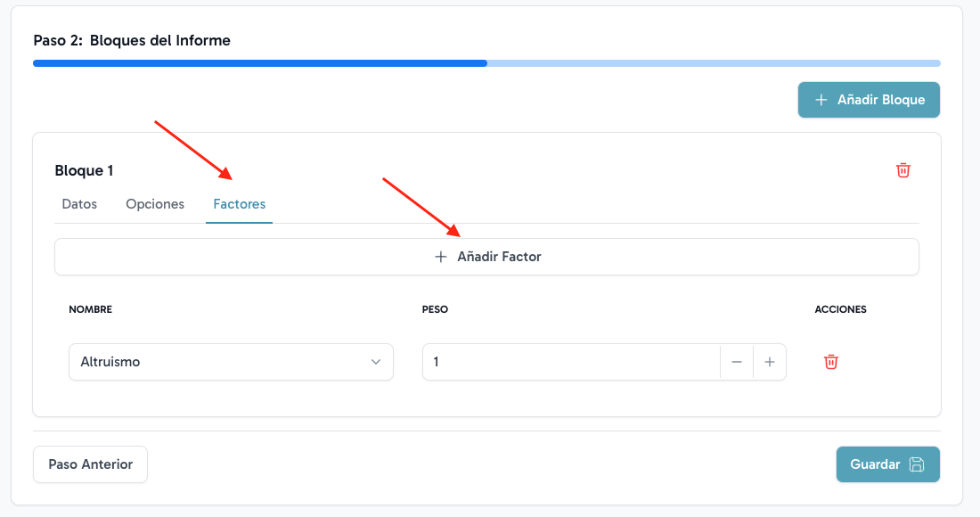
Task: Click the NOMBRE column header
Action: pyautogui.click(x=90, y=309)
